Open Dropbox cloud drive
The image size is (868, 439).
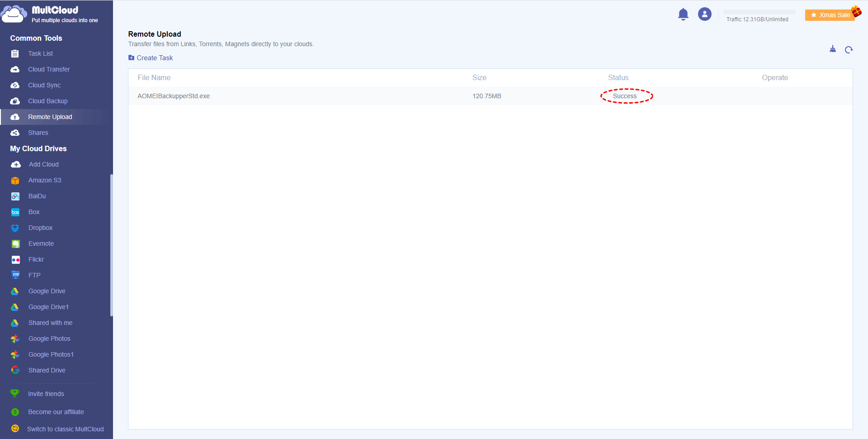(40, 228)
